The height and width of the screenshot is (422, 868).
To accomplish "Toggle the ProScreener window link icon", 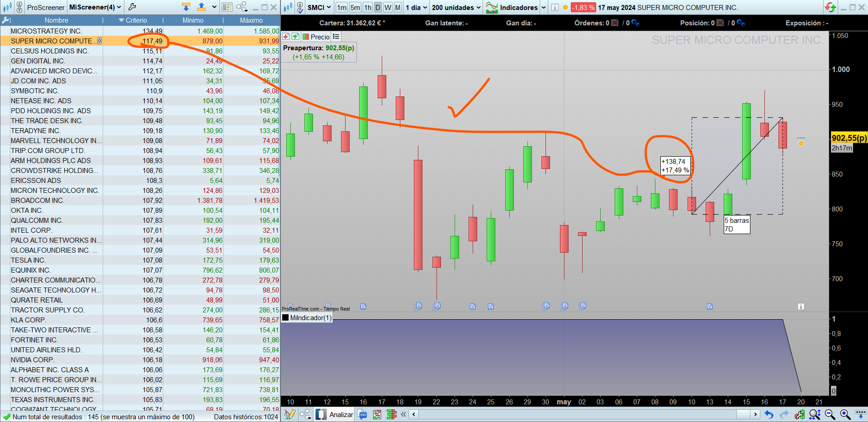I will (x=19, y=7).
